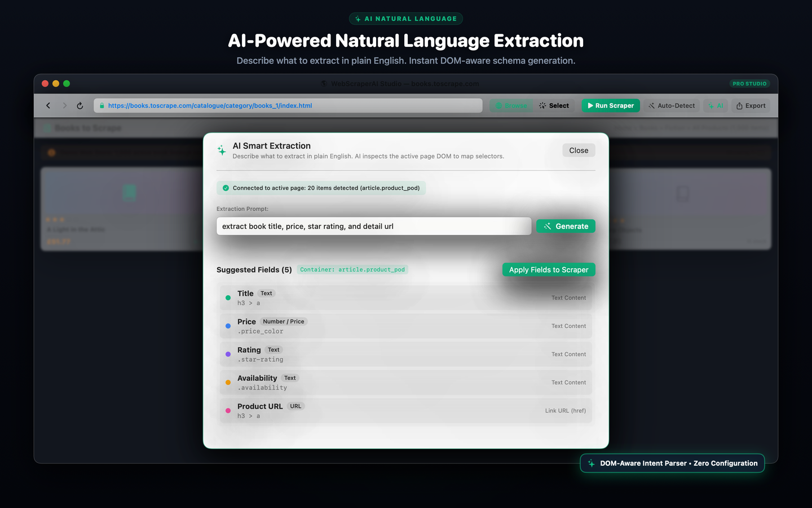
Task: Click the sparkle icon beside AI Smart Extraction
Action: point(222,150)
